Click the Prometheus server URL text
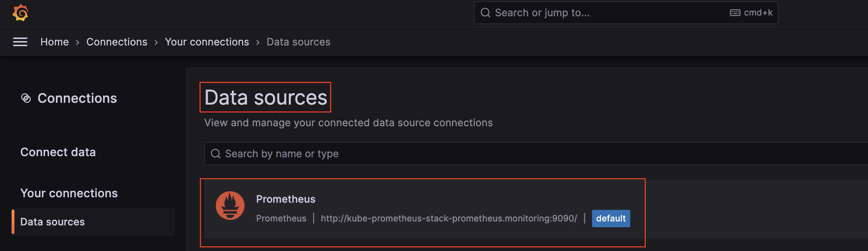 (449, 219)
